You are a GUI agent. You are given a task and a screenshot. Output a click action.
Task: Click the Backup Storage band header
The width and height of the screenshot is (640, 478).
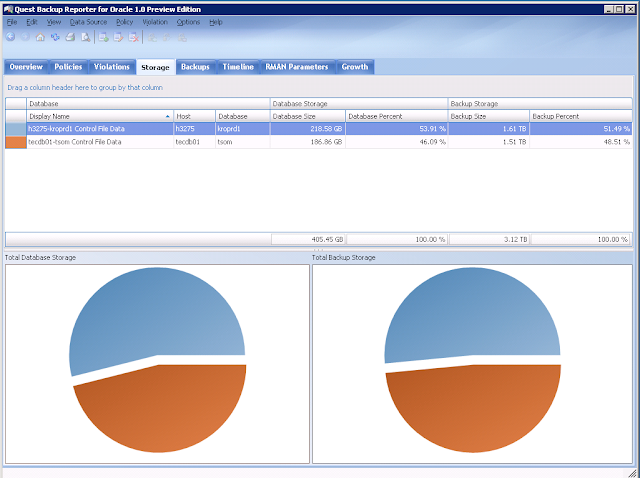(x=540, y=104)
